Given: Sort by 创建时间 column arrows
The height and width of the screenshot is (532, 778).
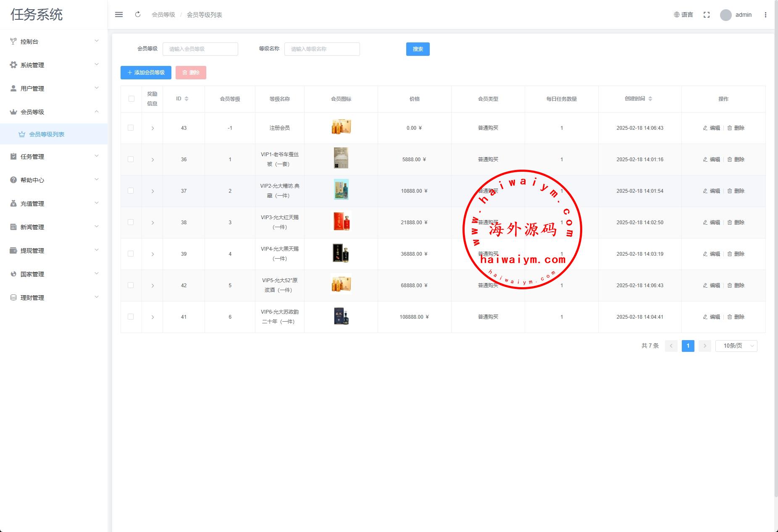Looking at the screenshot, I should coord(650,99).
